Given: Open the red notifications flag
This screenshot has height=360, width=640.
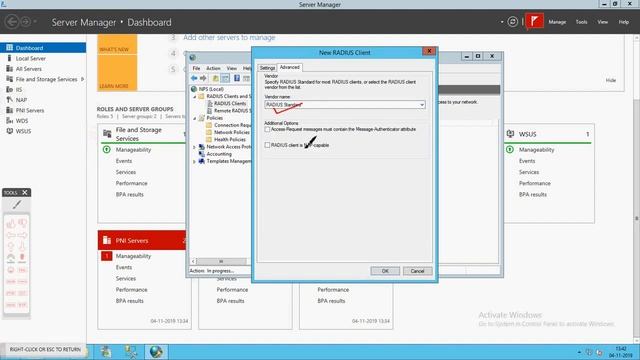Looking at the screenshot, I should 534,21.
